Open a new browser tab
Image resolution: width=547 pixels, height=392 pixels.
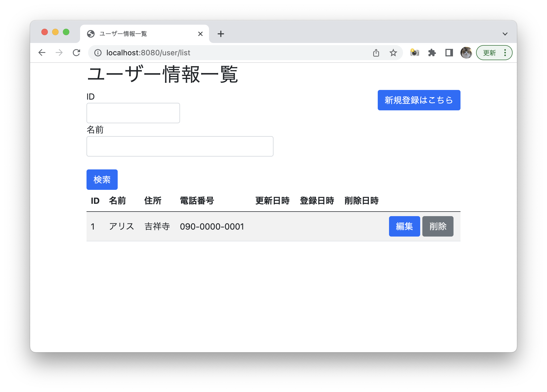point(221,34)
